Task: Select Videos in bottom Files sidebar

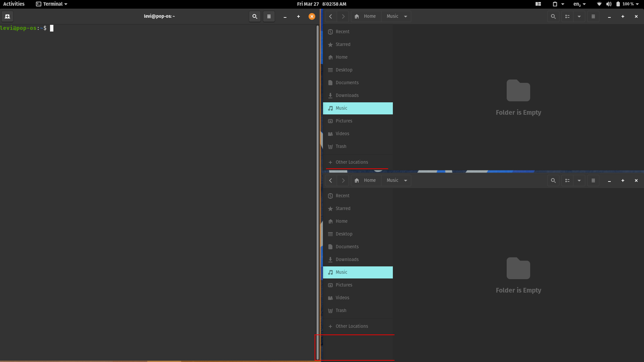Action: pos(358,298)
